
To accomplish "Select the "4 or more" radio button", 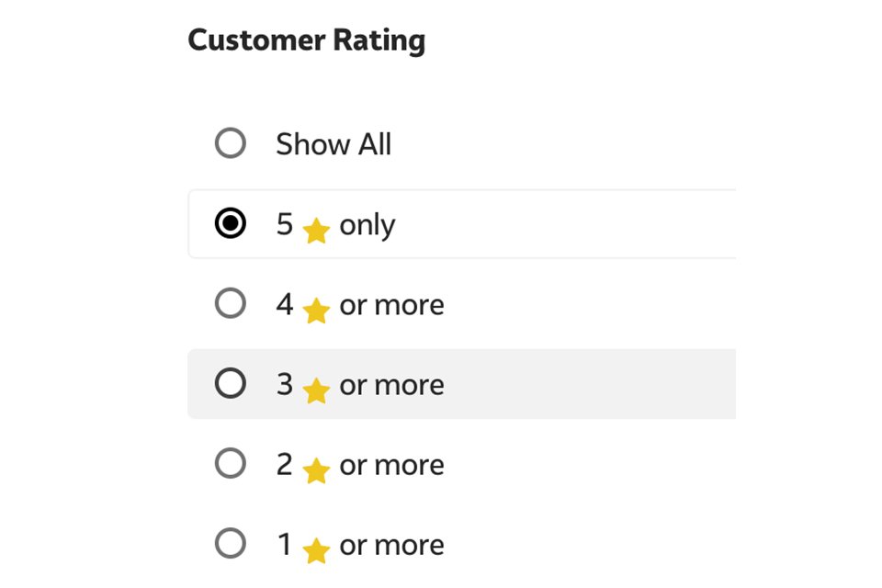I will [x=231, y=303].
